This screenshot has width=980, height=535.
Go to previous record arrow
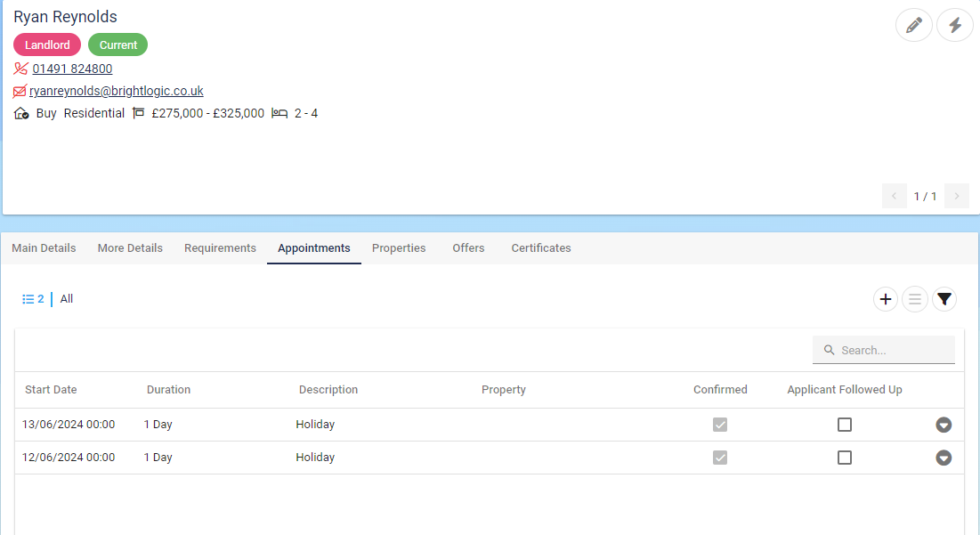click(x=894, y=196)
